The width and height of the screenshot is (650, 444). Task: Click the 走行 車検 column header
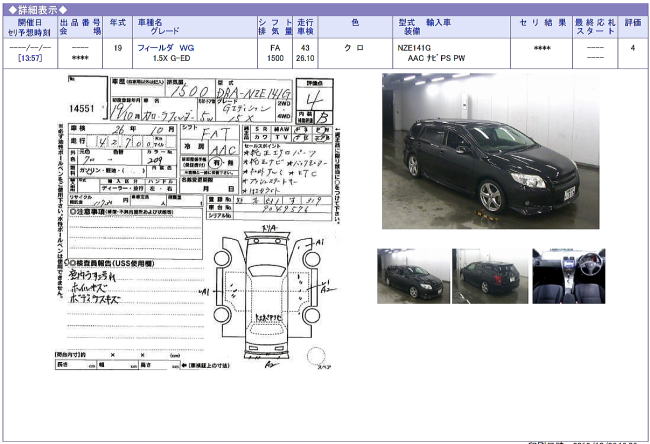click(305, 27)
